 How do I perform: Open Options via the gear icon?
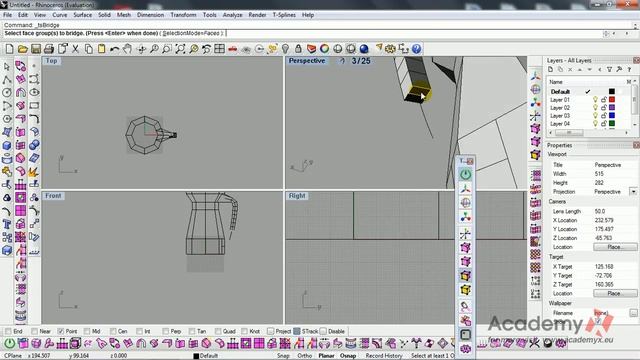click(x=390, y=49)
